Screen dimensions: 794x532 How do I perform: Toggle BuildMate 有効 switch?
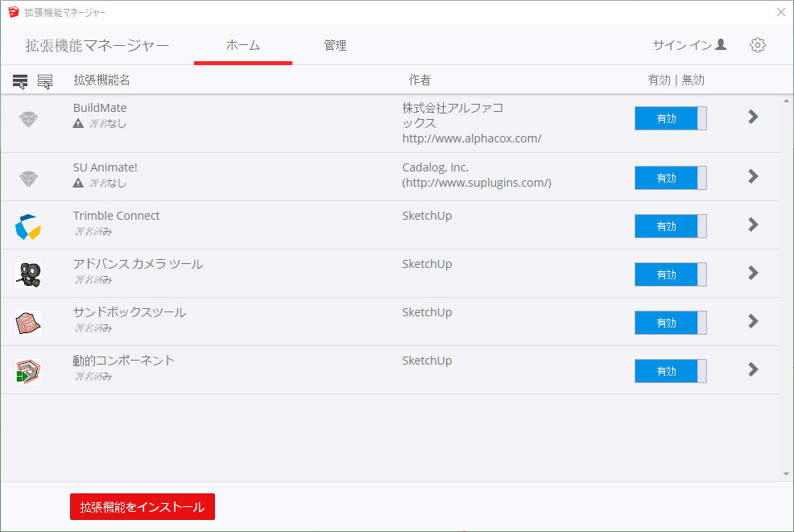[x=671, y=118]
